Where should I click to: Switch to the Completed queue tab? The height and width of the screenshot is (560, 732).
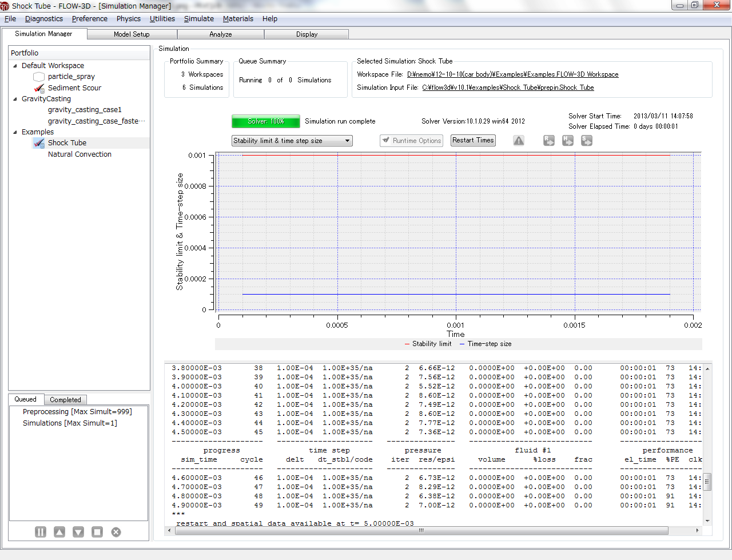click(x=65, y=400)
